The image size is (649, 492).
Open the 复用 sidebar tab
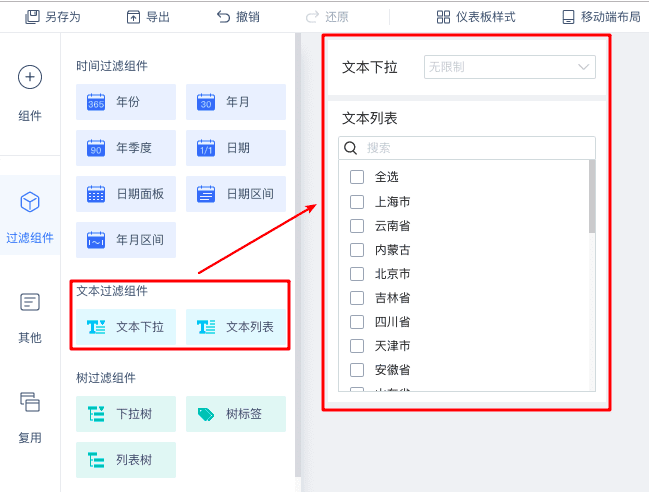pyautogui.click(x=30, y=418)
